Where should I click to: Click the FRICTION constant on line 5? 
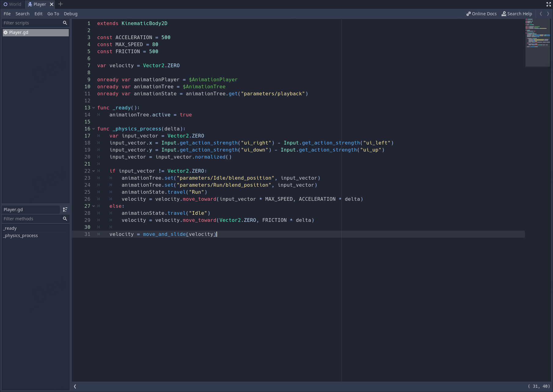point(128,51)
